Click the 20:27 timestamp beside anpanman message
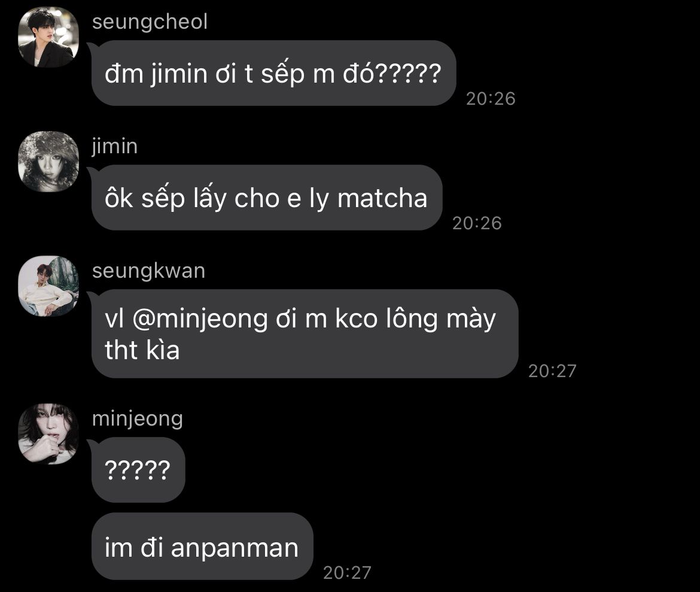Screen dimensions: 700x592 click(347, 573)
